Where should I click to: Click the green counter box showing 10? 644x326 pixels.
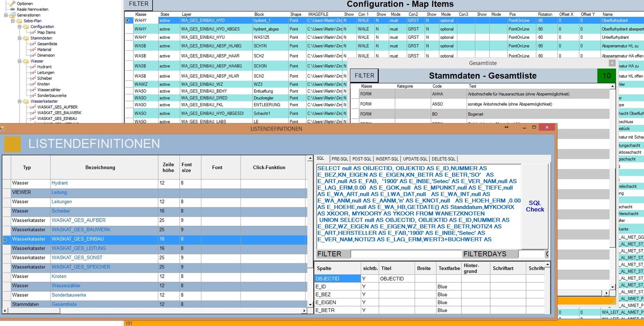pyautogui.click(x=606, y=76)
